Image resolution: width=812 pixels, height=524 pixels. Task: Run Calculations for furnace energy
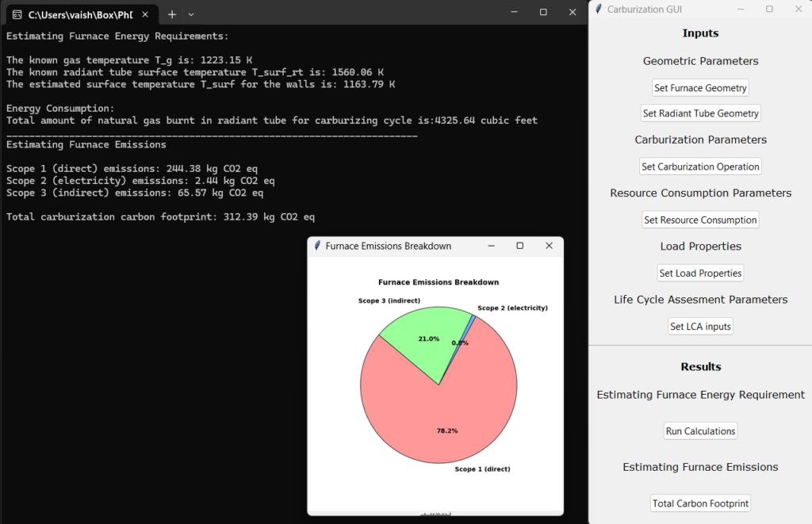click(700, 431)
